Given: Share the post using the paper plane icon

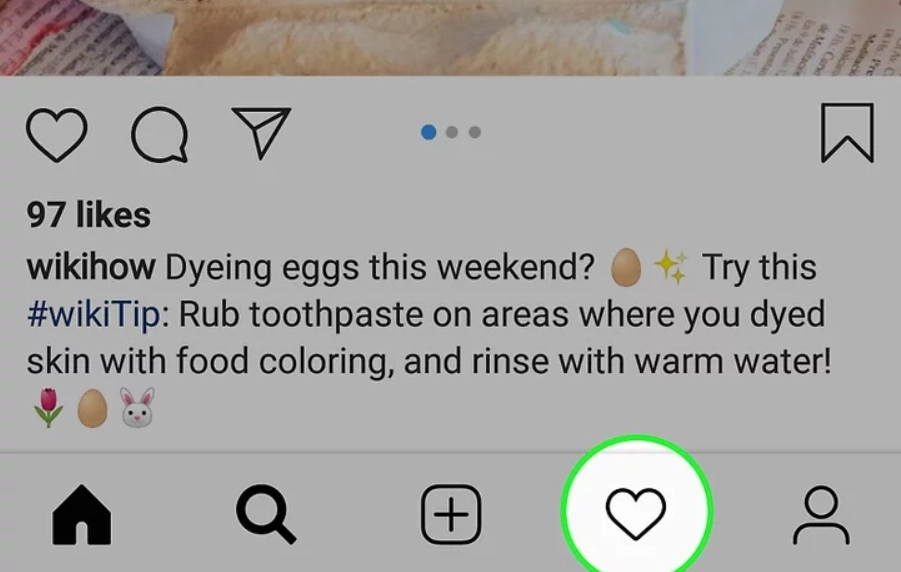Looking at the screenshot, I should click(261, 132).
